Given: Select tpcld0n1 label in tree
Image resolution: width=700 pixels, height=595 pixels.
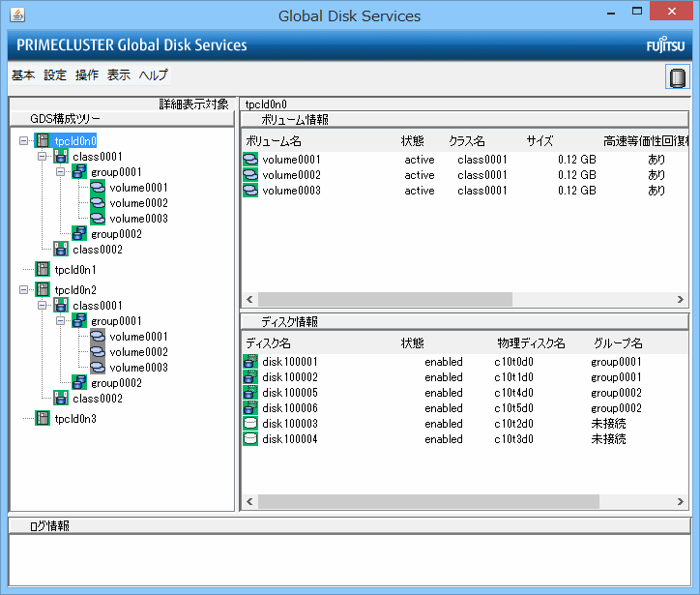Looking at the screenshot, I should [x=75, y=269].
